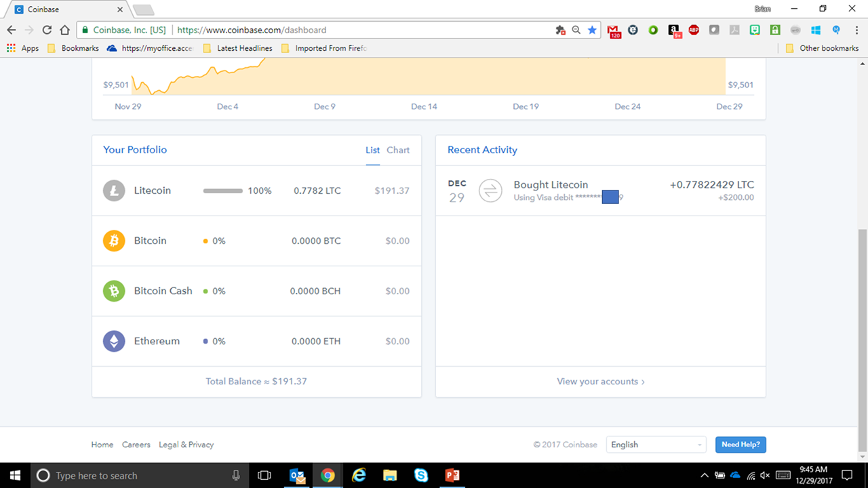Click the orange Bitcoin coin icon
This screenshot has height=488, width=868.
pos(114,241)
